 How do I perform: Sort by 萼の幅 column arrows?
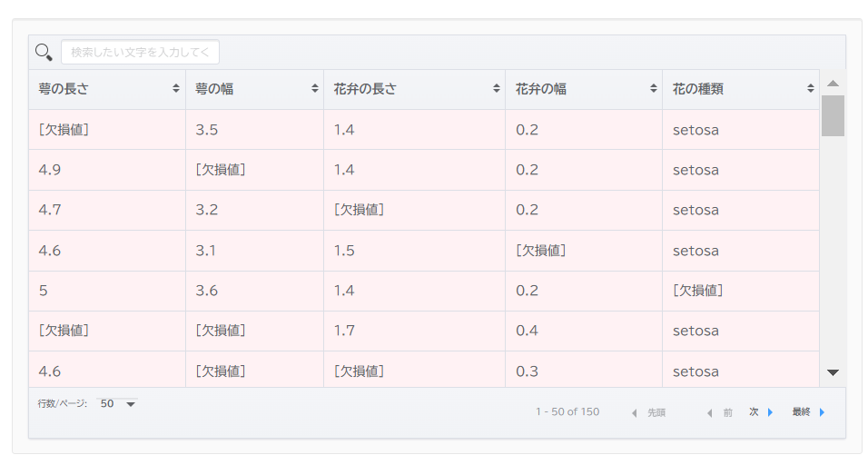coord(314,89)
